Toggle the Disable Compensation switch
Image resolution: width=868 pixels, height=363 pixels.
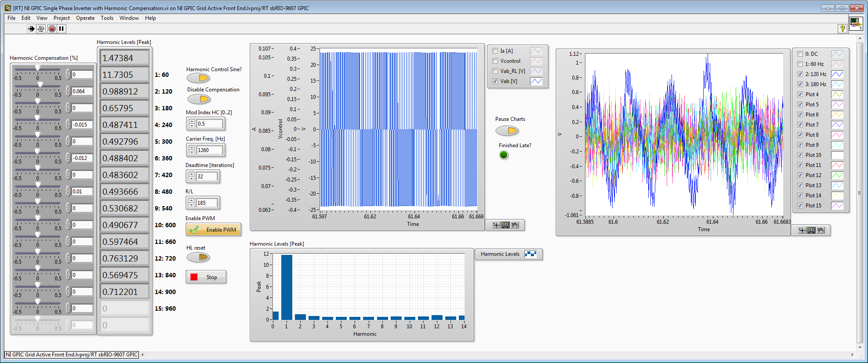[198, 99]
